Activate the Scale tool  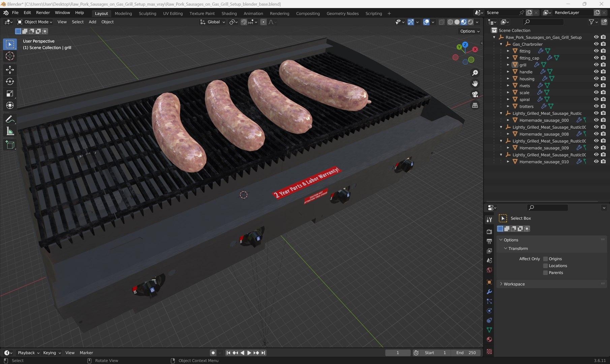click(x=10, y=93)
